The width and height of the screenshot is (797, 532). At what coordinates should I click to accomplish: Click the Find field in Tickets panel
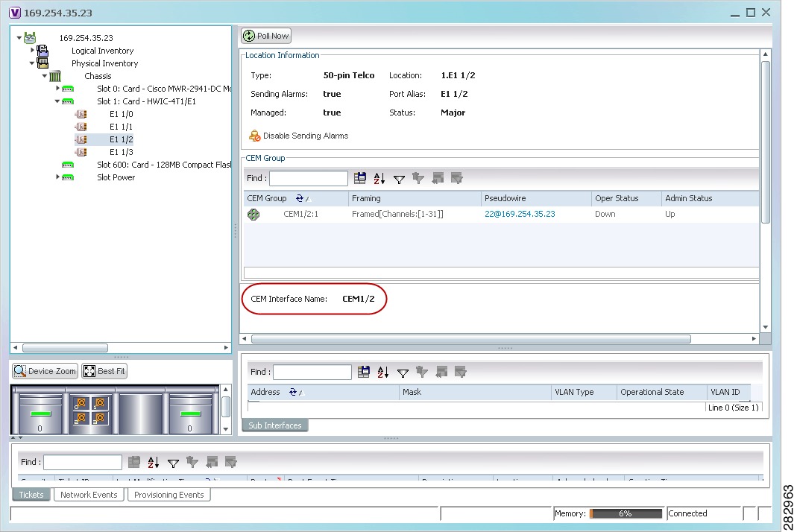[x=82, y=462]
